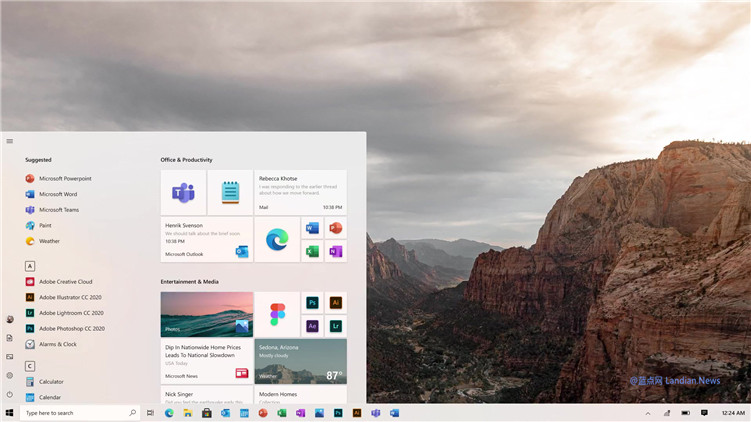Open Alarms & Clock in app list
This screenshot has height=422, width=751.
click(51, 344)
